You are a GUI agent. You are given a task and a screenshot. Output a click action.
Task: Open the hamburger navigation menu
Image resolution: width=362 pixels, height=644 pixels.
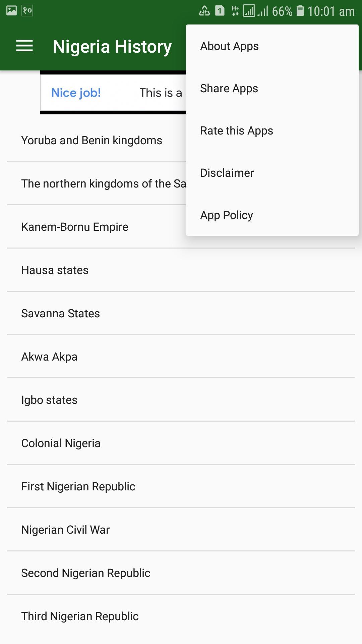(24, 46)
